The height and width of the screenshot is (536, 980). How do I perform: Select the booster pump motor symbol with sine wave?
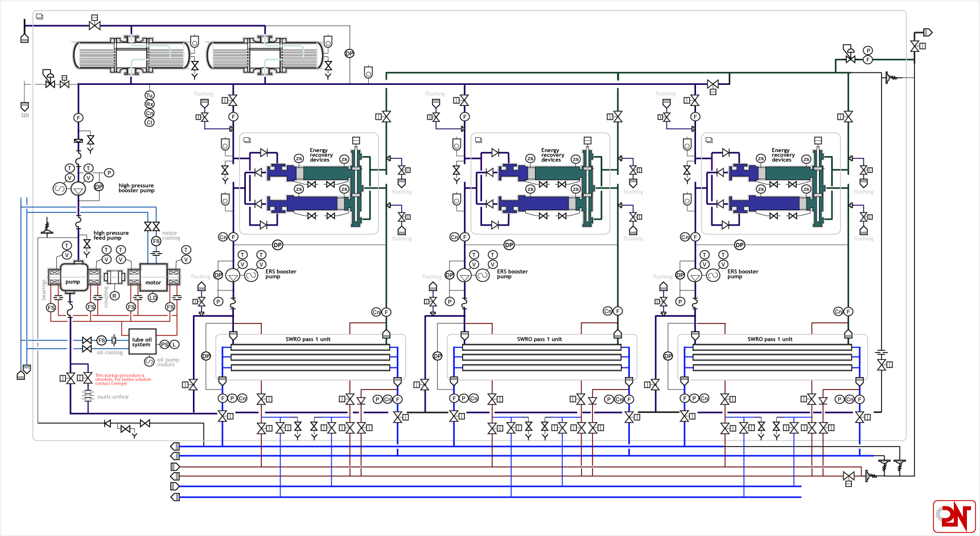tap(60, 189)
